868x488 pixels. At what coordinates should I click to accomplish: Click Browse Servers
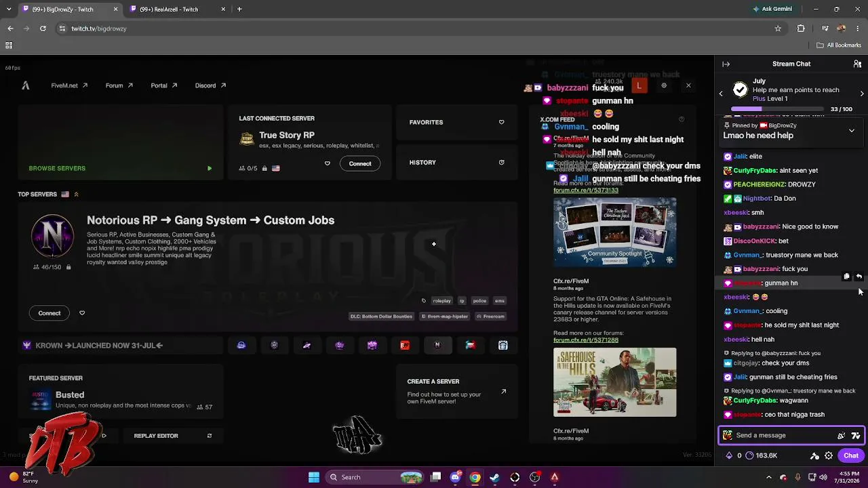click(x=120, y=168)
